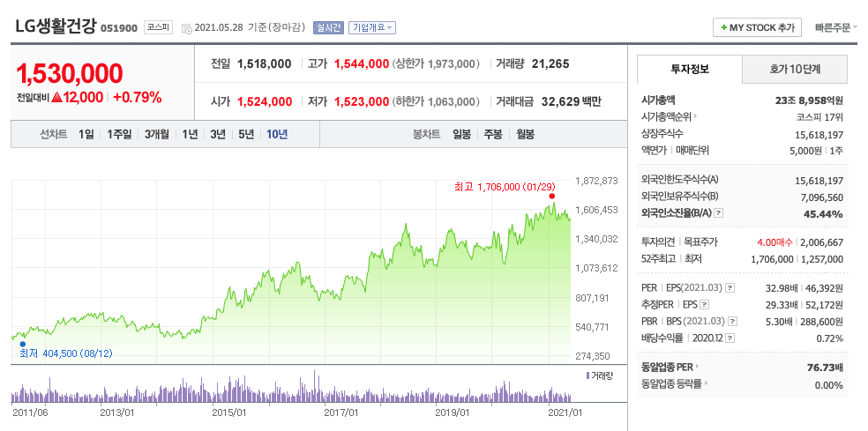Click the help icon next to 외국인소진율(B/A)
The image size is (868, 431).
coord(719,212)
